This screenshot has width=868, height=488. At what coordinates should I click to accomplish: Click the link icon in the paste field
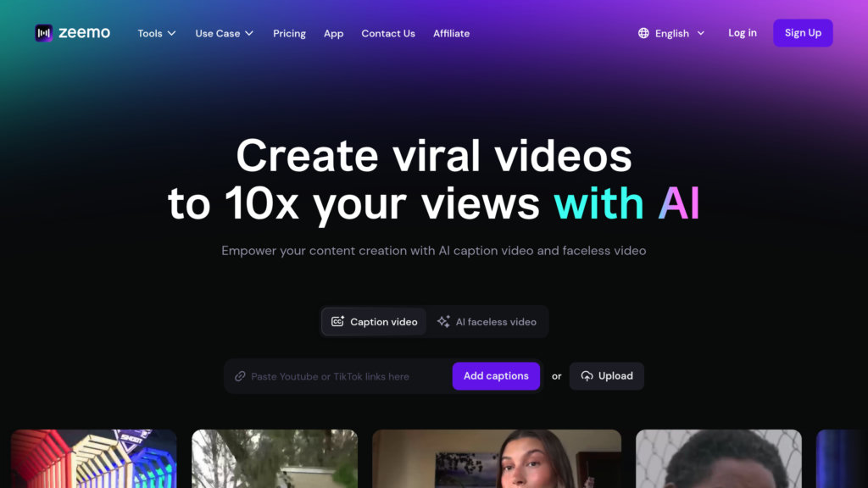[240, 376]
